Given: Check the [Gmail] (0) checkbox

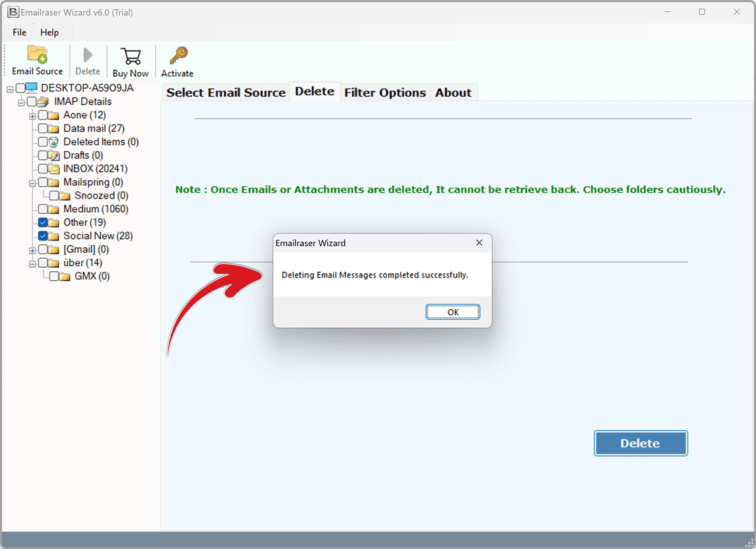Looking at the screenshot, I should 42,250.
